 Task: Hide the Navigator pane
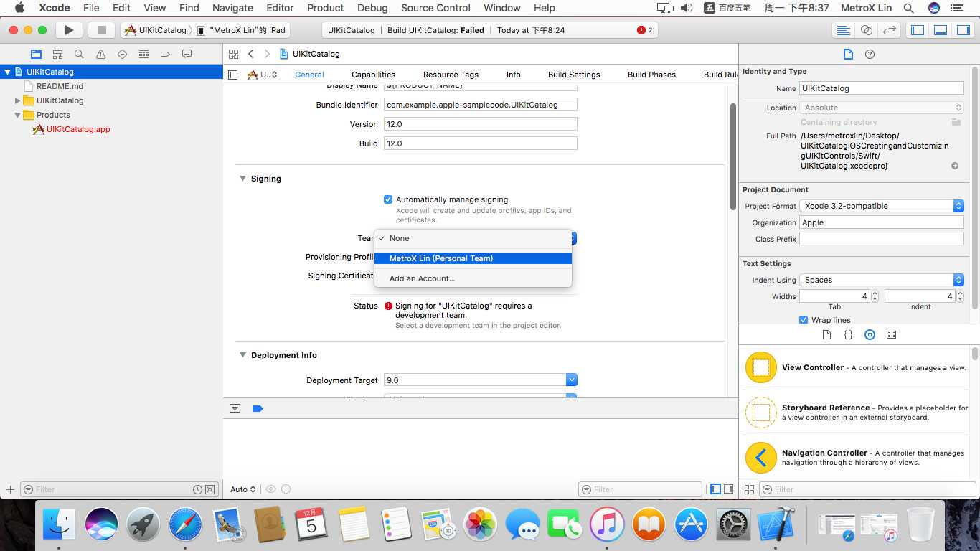coord(918,30)
